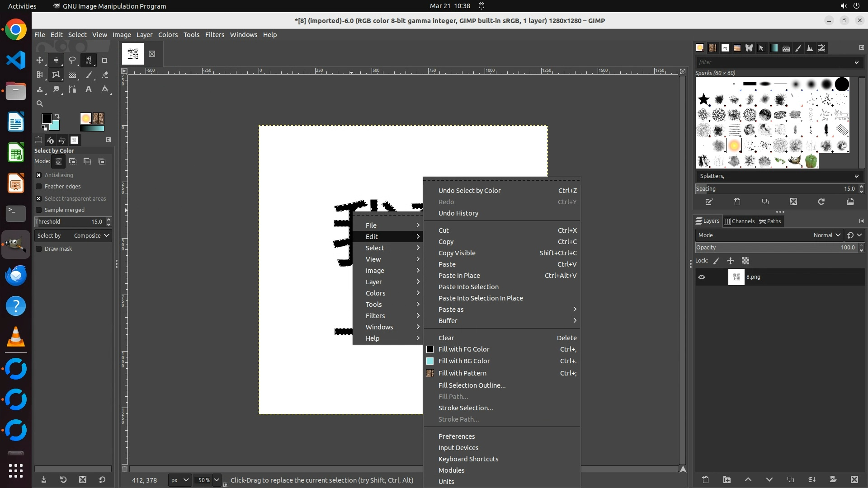
Task: Open Undo History from the menu
Action: click(x=458, y=213)
